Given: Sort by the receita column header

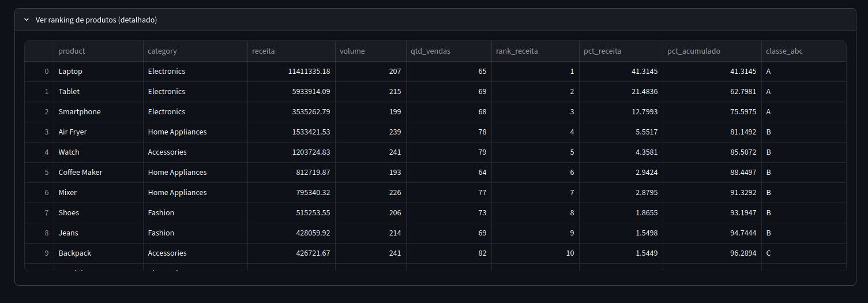Looking at the screenshot, I should click(291, 51).
